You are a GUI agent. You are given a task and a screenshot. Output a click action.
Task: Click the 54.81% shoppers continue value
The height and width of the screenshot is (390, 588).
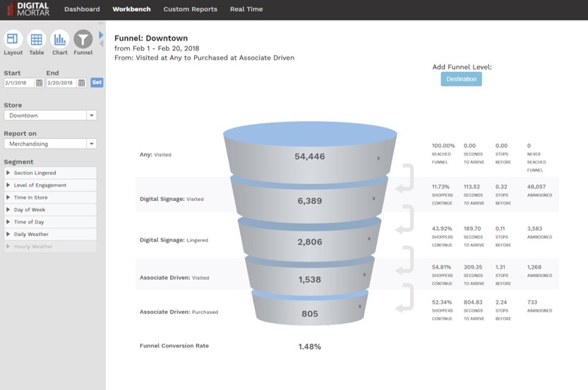(441, 267)
